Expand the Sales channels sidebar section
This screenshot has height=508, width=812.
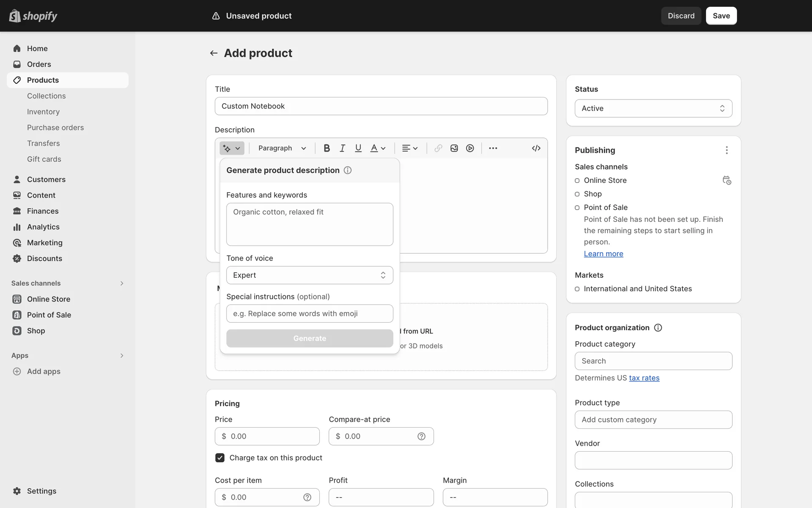[x=121, y=283]
